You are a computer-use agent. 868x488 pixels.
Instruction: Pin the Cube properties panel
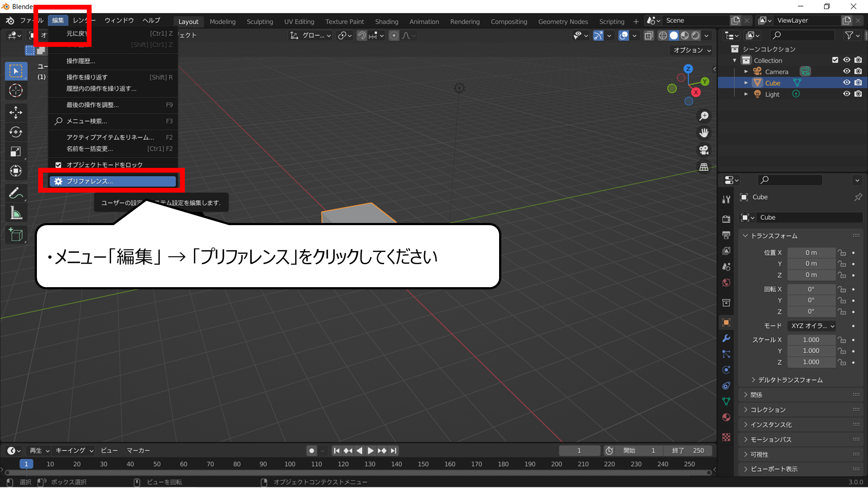pos(858,197)
